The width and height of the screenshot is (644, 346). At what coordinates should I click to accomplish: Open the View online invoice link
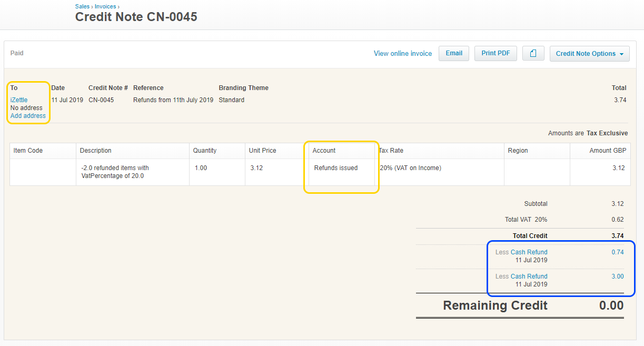tap(402, 54)
